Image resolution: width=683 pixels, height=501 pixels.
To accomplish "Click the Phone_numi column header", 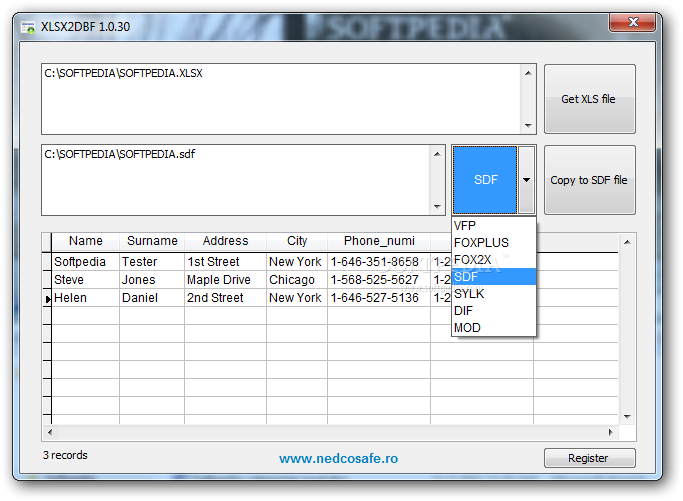I will click(379, 241).
